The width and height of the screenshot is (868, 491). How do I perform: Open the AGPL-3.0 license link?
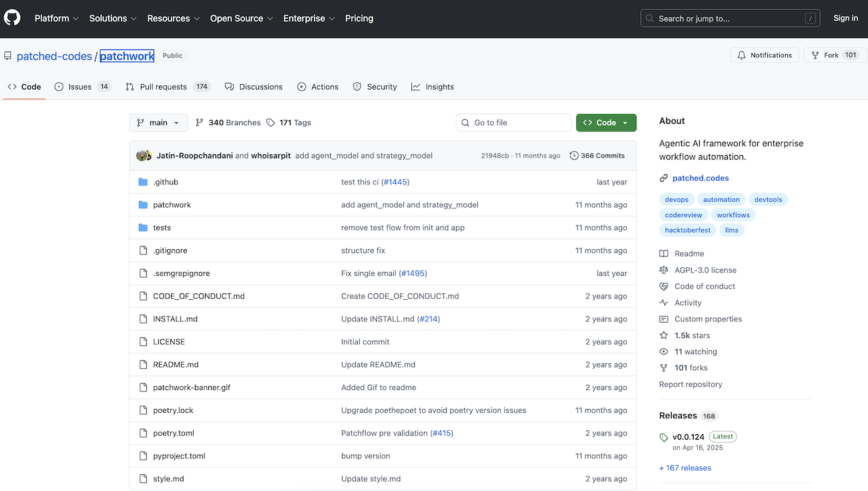pyautogui.click(x=705, y=270)
